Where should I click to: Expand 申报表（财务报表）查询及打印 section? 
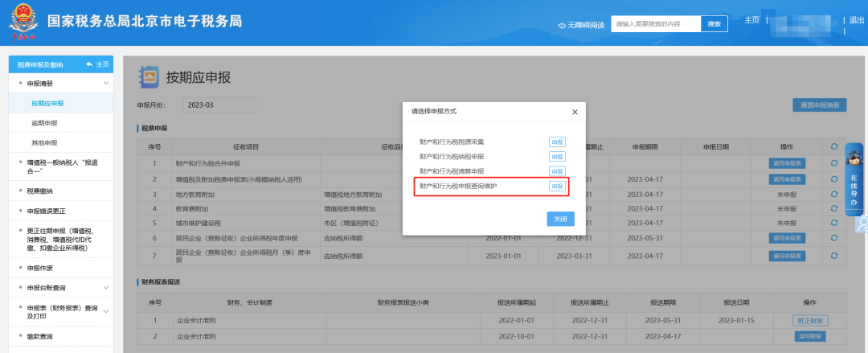pyautogui.click(x=106, y=311)
